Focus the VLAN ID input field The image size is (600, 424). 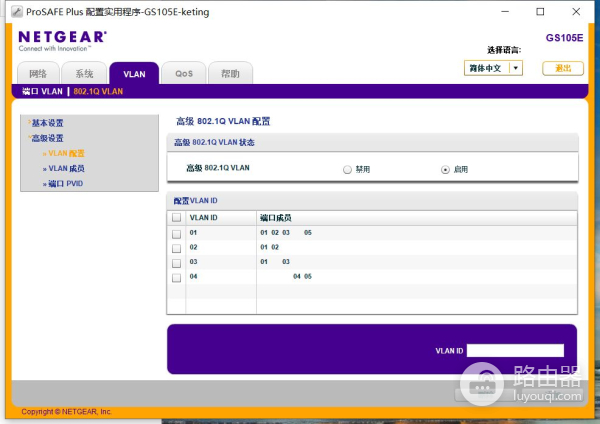[515, 351]
